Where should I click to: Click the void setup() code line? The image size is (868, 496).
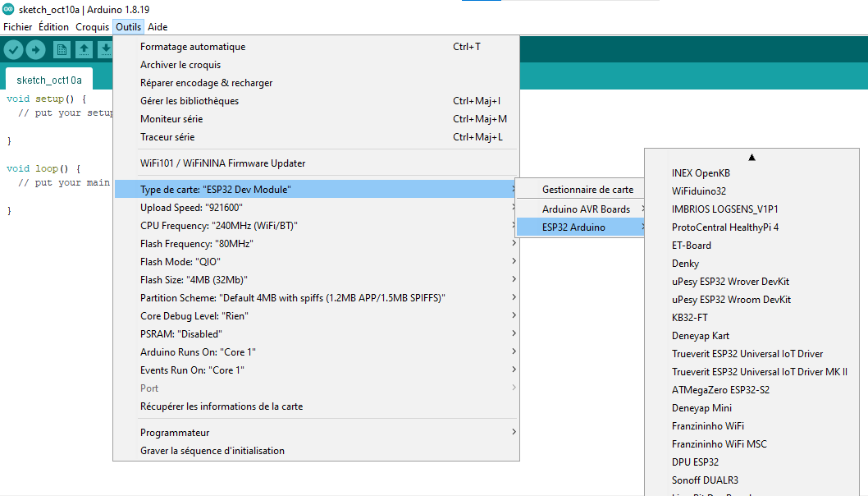point(47,99)
